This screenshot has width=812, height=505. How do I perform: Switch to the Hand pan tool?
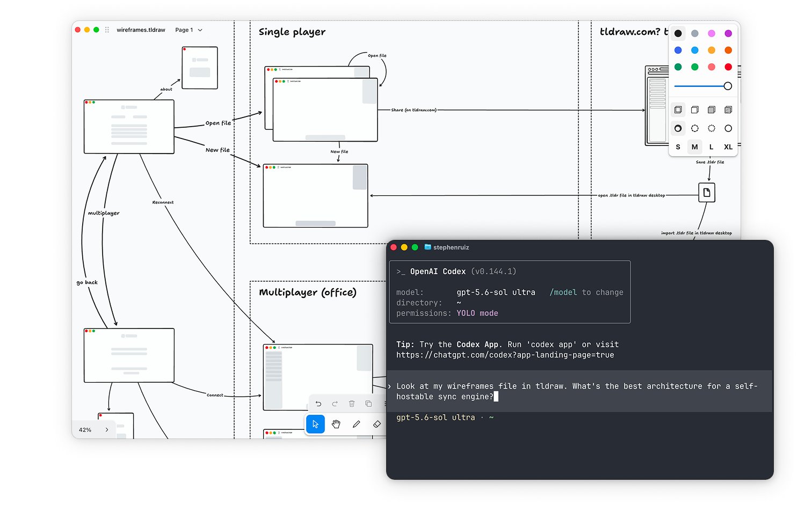click(x=336, y=424)
